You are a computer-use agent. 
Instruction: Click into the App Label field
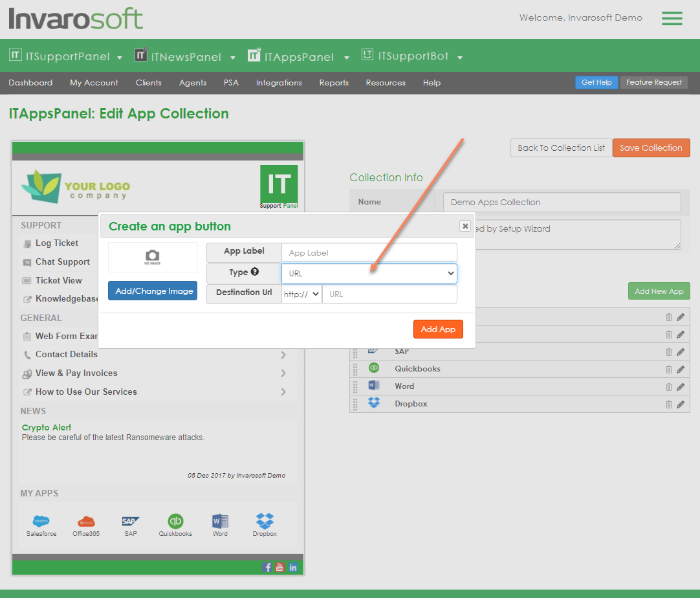click(x=369, y=253)
